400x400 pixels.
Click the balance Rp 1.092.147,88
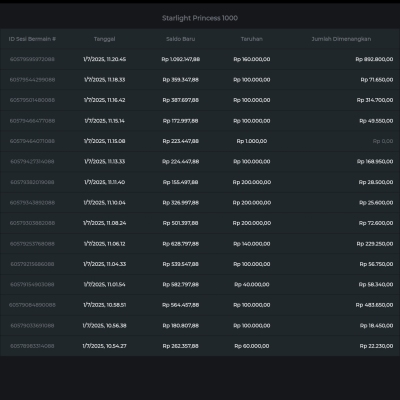(x=180, y=59)
